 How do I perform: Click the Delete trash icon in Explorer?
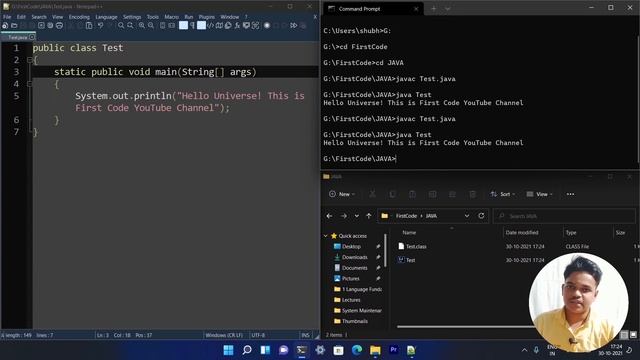[472, 194]
